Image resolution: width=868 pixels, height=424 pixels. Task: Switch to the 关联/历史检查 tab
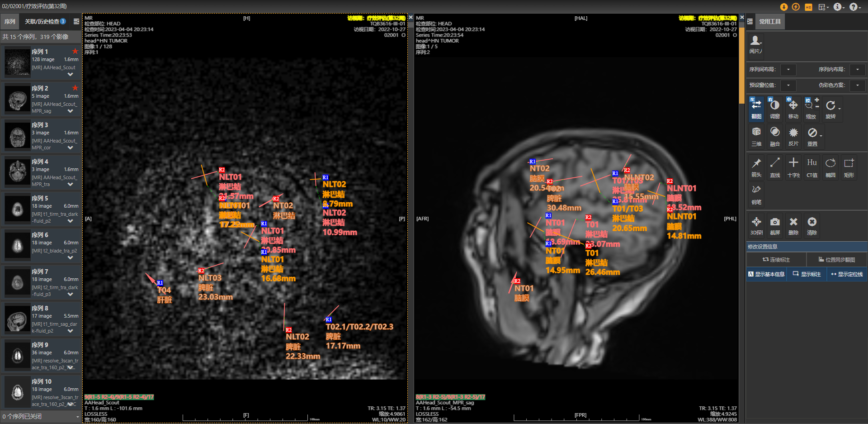point(45,21)
